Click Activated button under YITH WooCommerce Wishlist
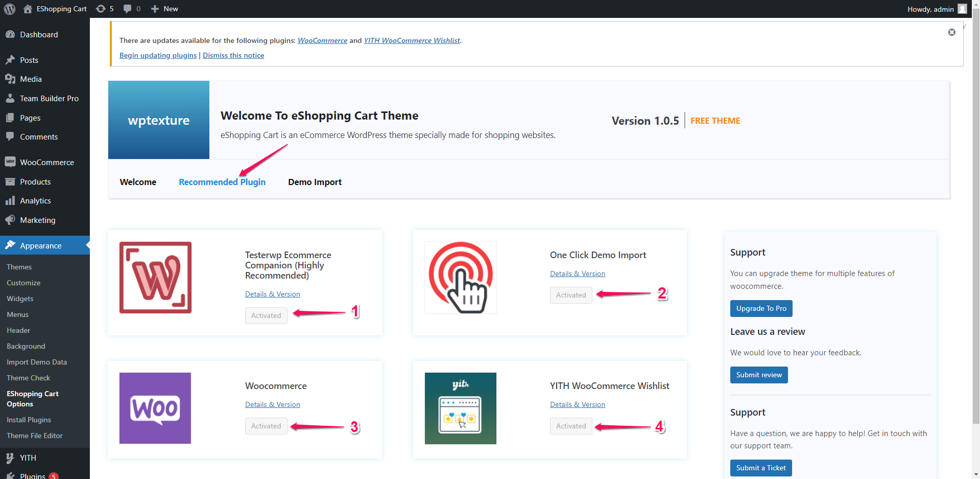The width and height of the screenshot is (980, 479). point(571,426)
